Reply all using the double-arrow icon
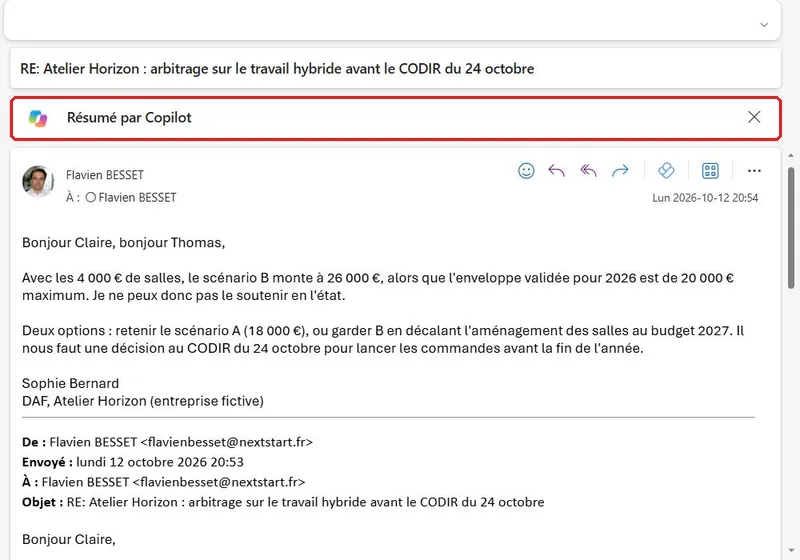This screenshot has width=800, height=560. pos(588,171)
